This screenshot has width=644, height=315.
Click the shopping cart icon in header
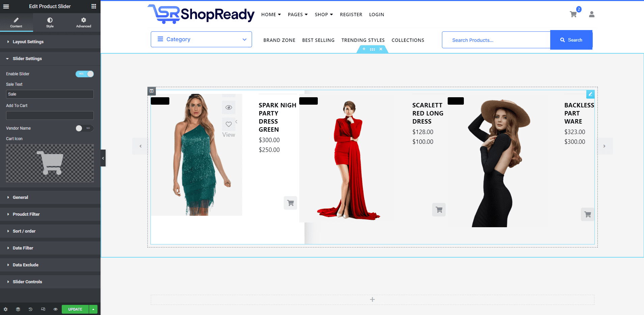click(x=573, y=14)
